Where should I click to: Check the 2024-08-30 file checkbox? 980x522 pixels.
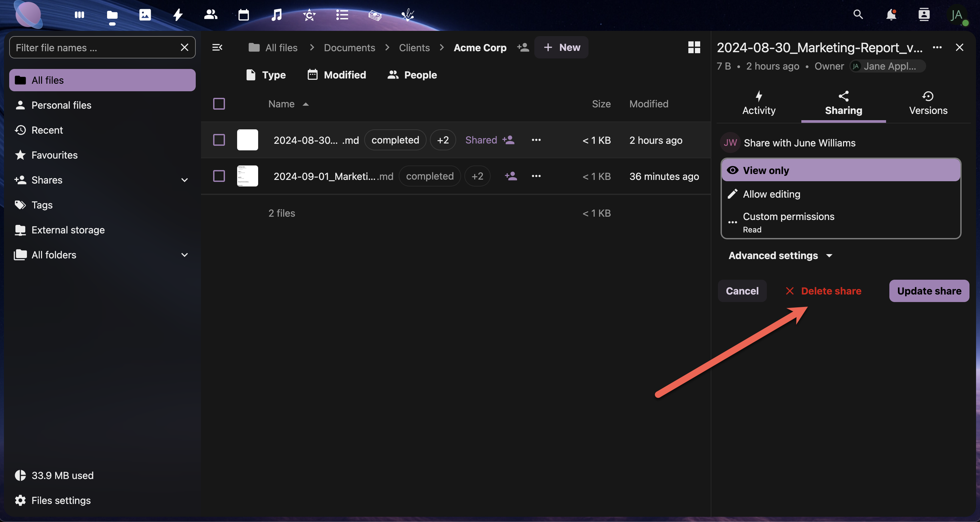(219, 140)
